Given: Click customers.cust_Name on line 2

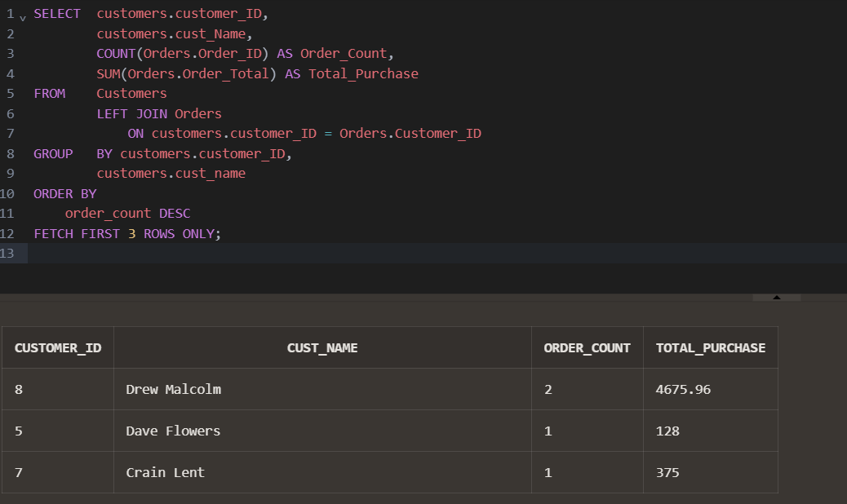Looking at the screenshot, I should coord(171,33).
